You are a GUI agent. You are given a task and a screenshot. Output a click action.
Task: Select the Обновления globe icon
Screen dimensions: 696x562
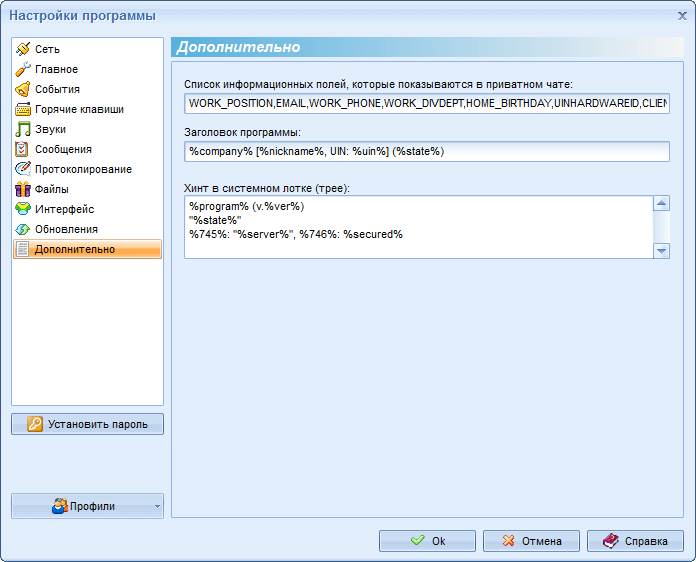click(x=23, y=229)
